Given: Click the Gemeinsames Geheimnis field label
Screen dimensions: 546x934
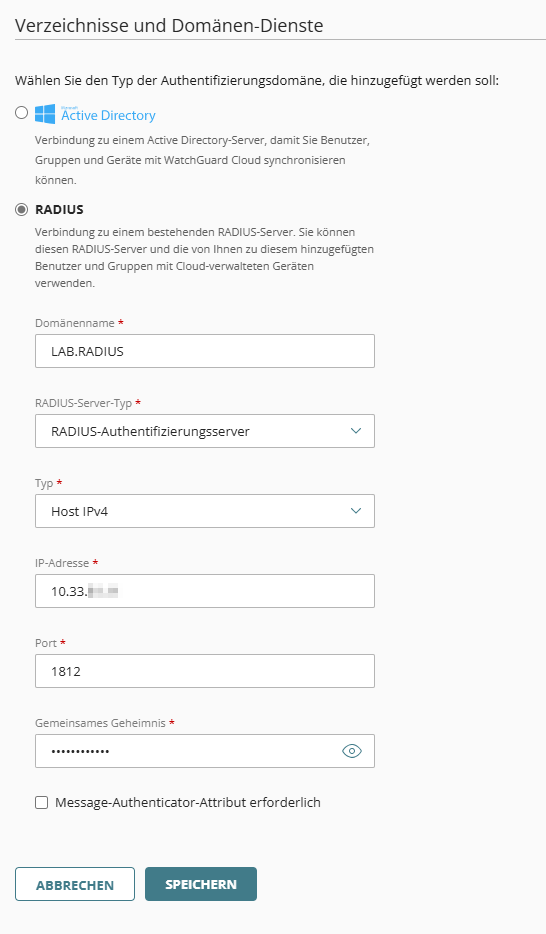Looking at the screenshot, I should [x=101, y=723].
